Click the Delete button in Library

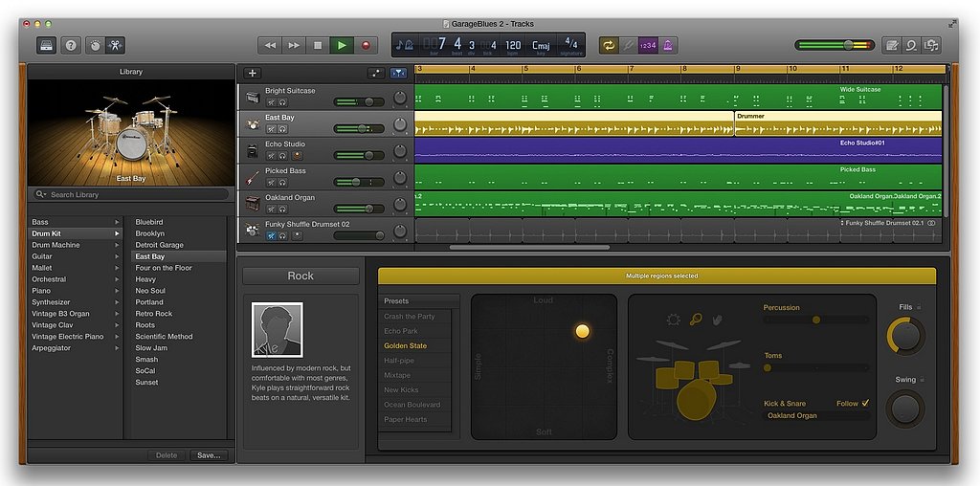pos(167,455)
